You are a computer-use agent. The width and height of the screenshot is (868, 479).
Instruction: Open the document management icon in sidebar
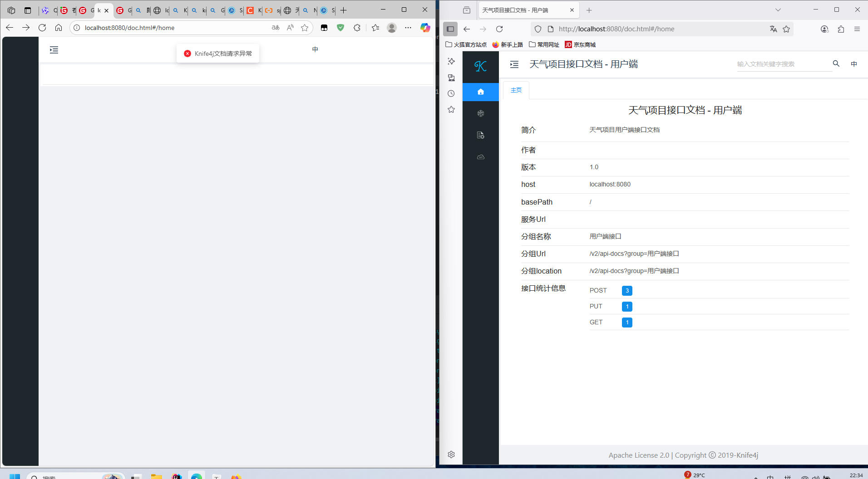(481, 135)
